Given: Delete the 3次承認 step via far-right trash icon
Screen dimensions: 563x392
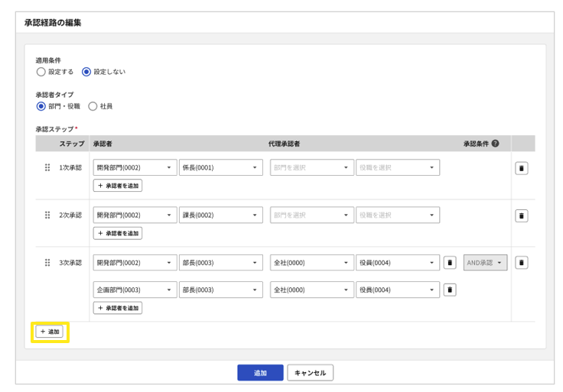Looking at the screenshot, I should [x=521, y=263].
